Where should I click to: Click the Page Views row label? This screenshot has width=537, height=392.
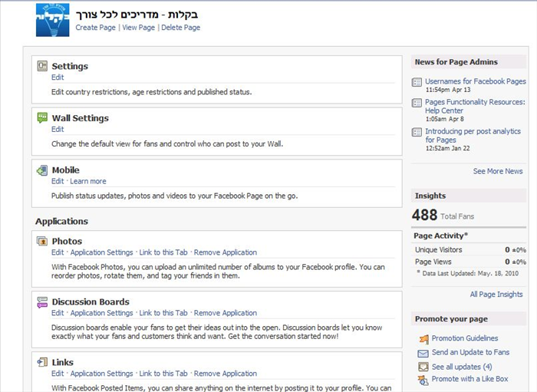pyautogui.click(x=433, y=262)
